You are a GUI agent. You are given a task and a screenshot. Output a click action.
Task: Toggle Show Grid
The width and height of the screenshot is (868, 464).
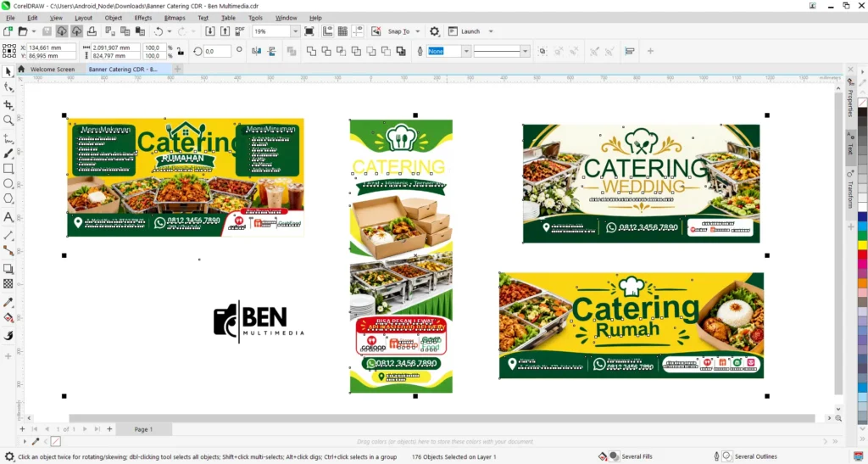[342, 31]
